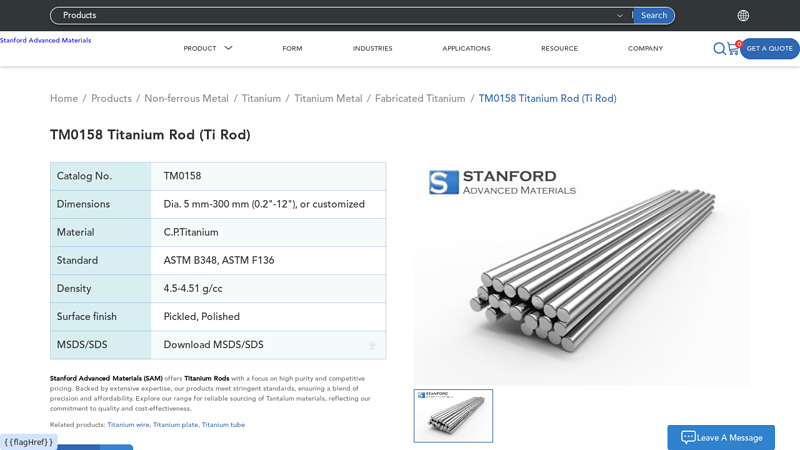Open the COMPANY menu item
The image size is (800, 450).
point(645,48)
